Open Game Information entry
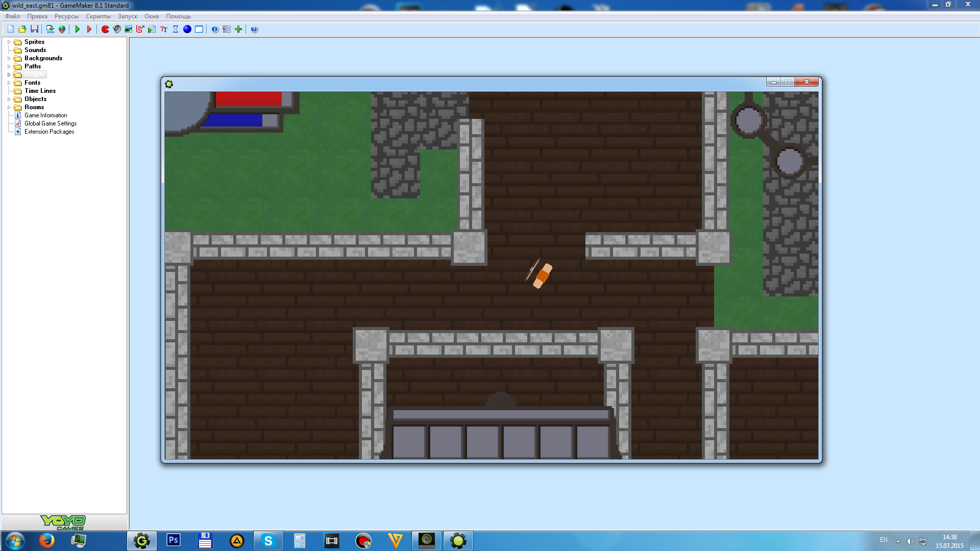 [45, 115]
